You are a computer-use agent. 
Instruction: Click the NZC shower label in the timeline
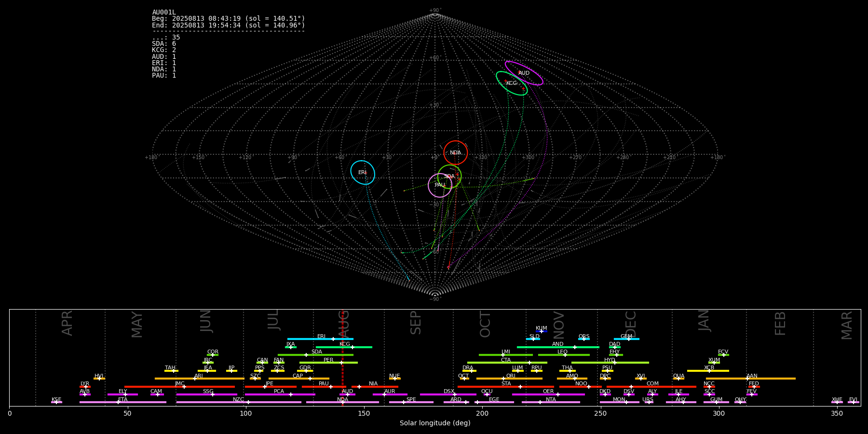tap(238, 400)
